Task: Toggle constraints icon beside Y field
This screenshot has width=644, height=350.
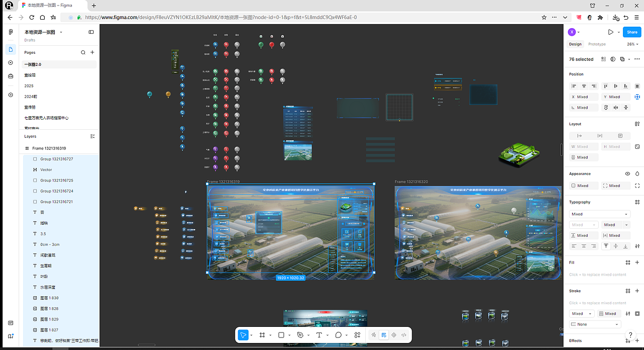Action: pyautogui.click(x=637, y=97)
